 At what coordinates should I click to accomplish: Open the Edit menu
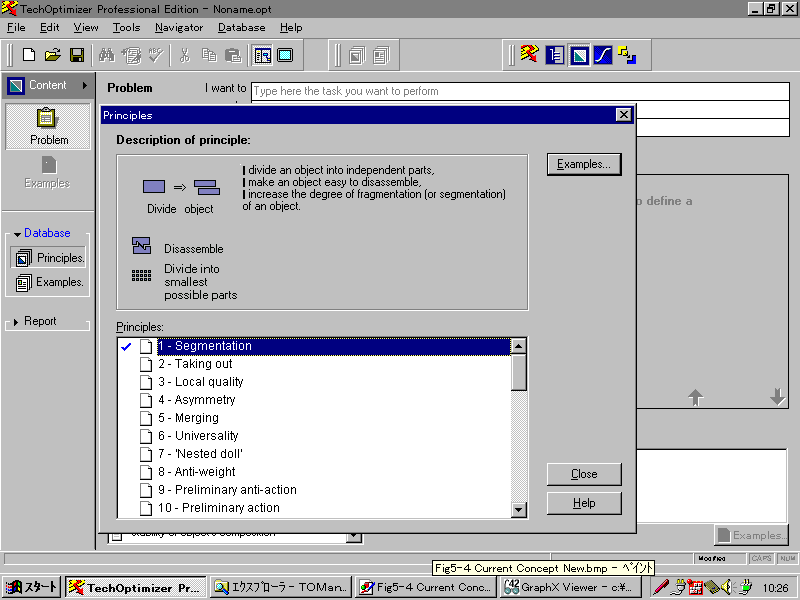pyautogui.click(x=49, y=28)
